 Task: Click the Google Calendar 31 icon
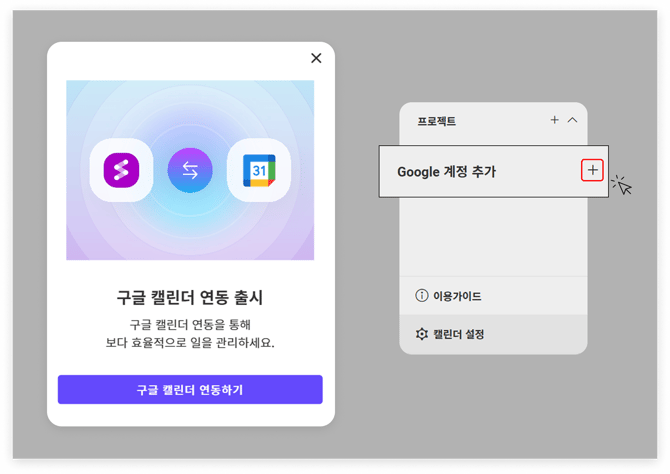pyautogui.click(x=258, y=171)
